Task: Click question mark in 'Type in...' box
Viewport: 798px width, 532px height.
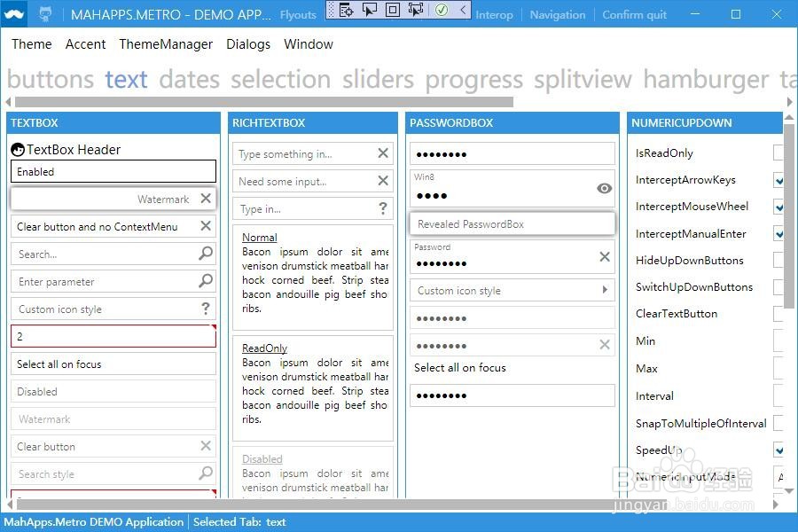Action: [383, 207]
